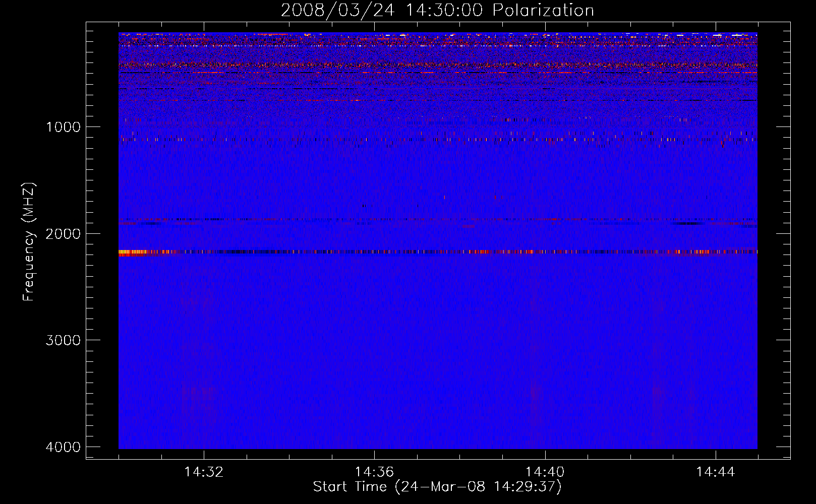816x504 pixels.
Task: Click the 'Start Time (24-Mar-08 14:29:37)' label
Action: [437, 487]
